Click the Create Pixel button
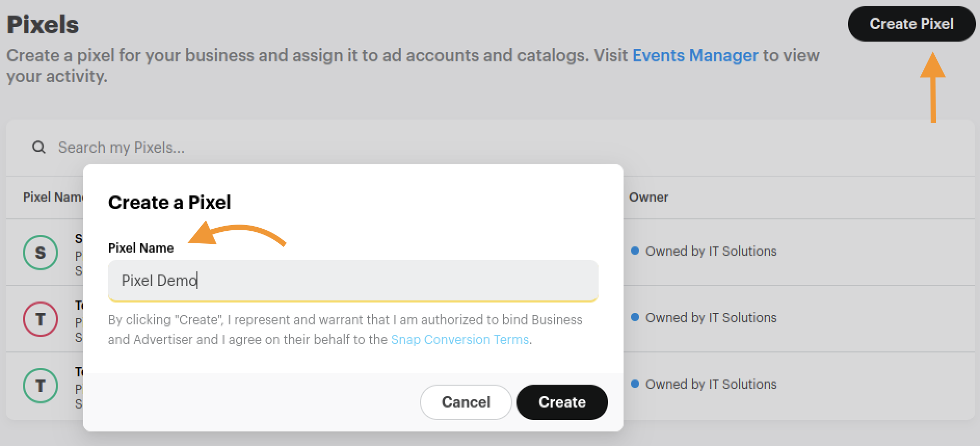Screen dimensions: 980x446 tap(911, 24)
